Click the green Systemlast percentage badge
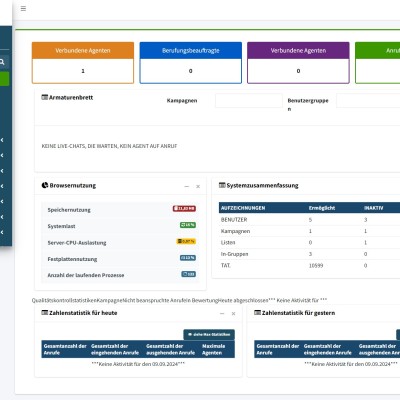Viewport: 400px width, 400px height. coord(188,225)
